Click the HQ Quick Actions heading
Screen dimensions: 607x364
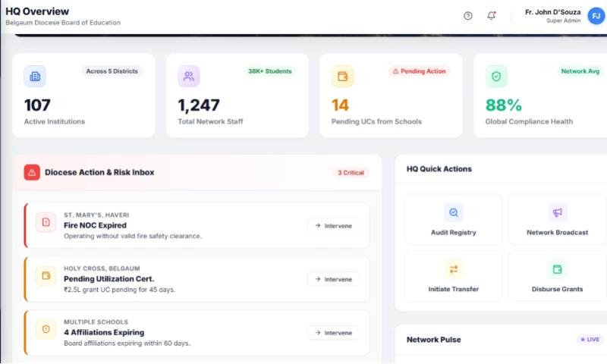tap(439, 169)
